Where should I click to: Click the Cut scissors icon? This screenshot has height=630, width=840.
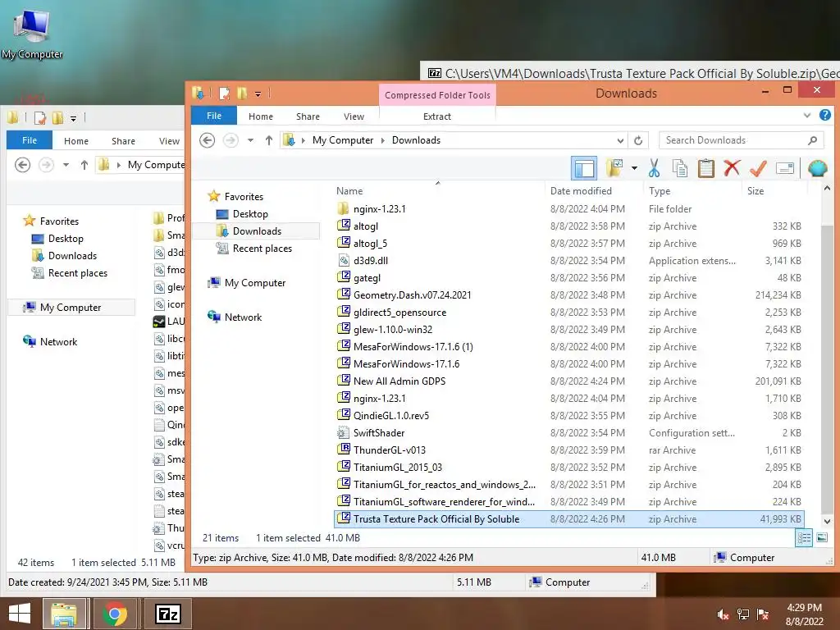654,168
